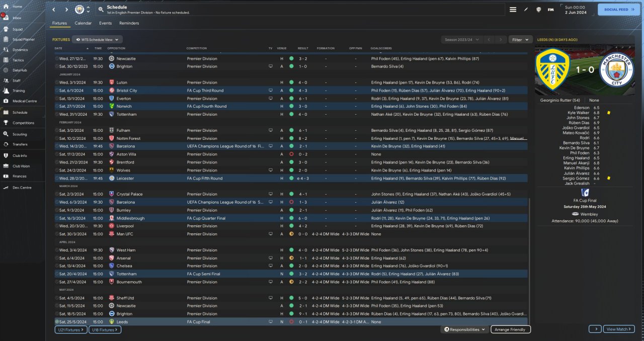Open the Filter dropdown
The image size is (644, 341).
click(x=520, y=39)
